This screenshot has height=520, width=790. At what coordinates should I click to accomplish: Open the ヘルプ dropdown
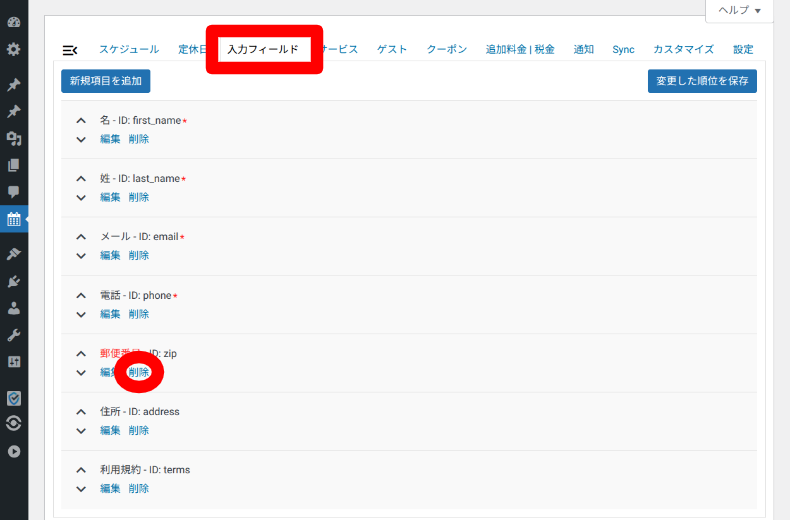tap(739, 10)
